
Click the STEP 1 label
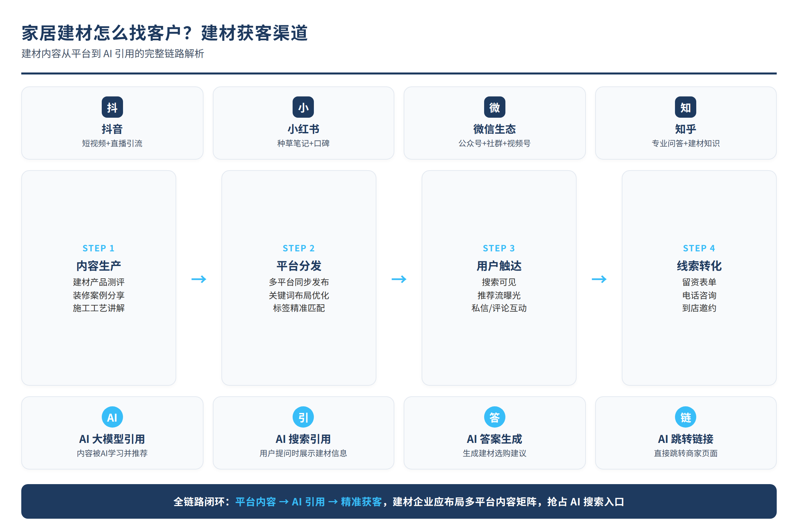[99, 248]
